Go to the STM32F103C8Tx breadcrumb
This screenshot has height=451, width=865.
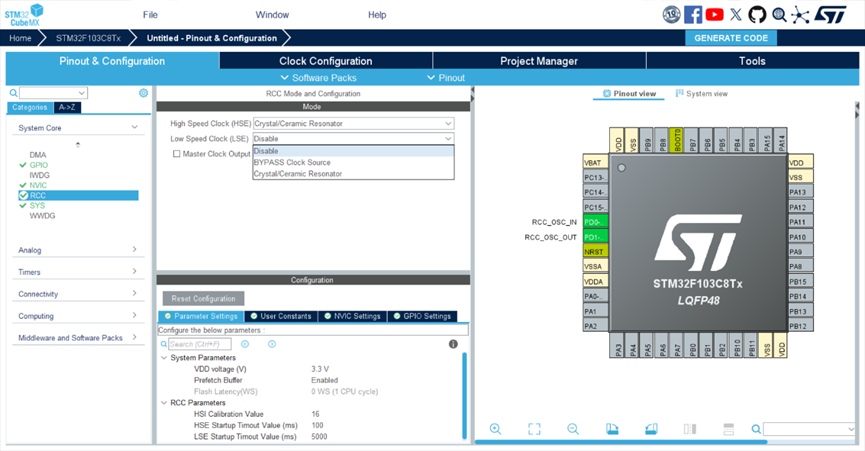point(88,38)
